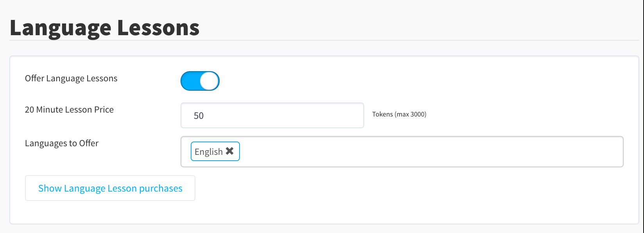Click the white knob of the lessons toggle
The height and width of the screenshot is (233, 644).
209,81
